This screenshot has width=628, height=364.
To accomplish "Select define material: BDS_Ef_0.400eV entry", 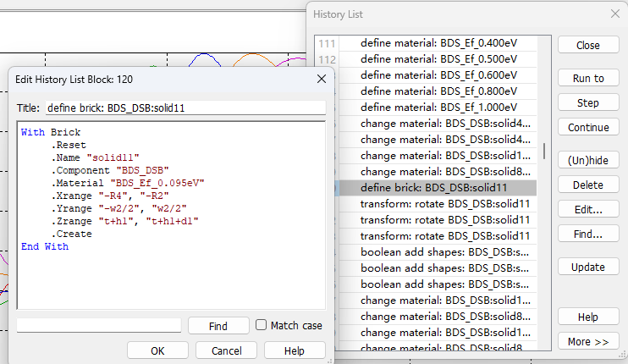I will pyautogui.click(x=438, y=43).
